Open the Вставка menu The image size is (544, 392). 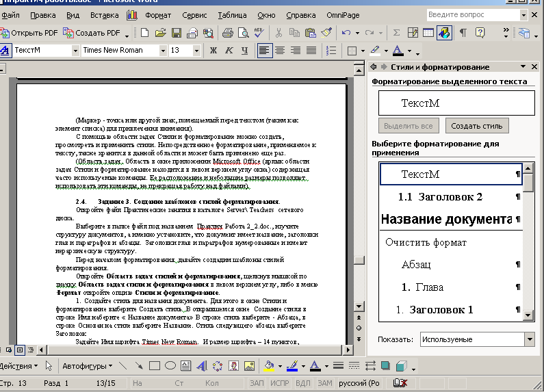point(104,15)
